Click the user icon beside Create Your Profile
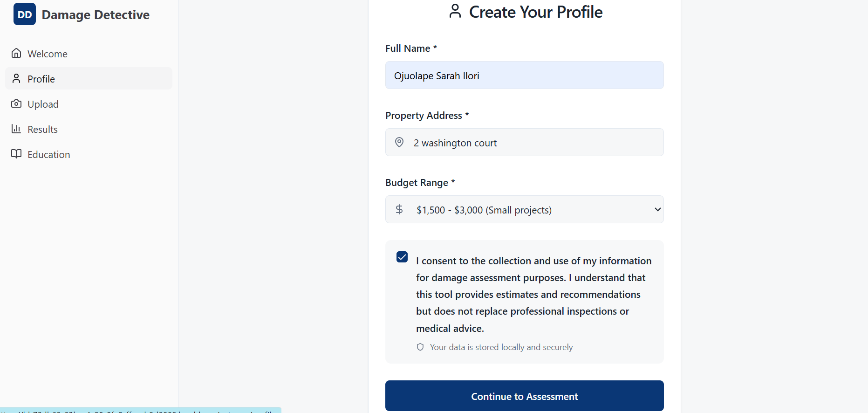The width and height of the screenshot is (868, 413). [455, 11]
